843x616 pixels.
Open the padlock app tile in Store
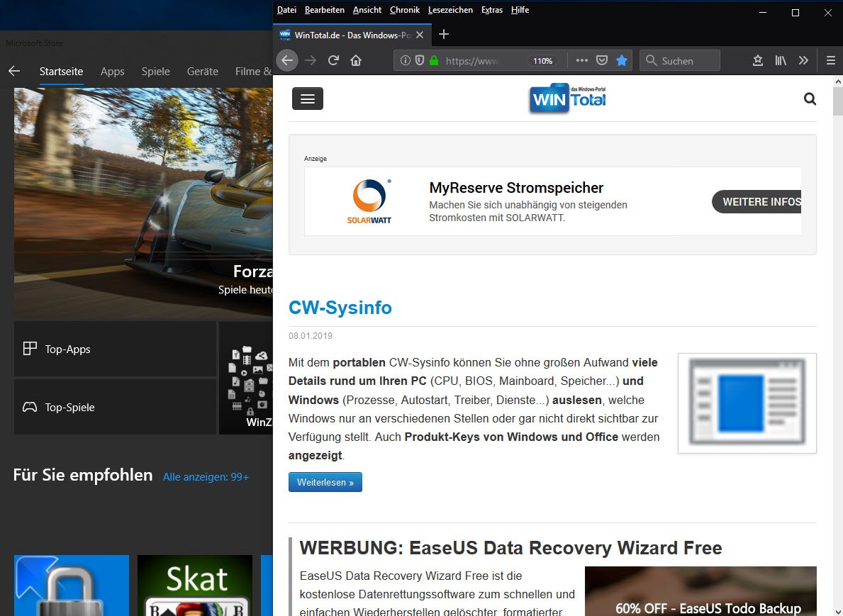click(x=72, y=586)
